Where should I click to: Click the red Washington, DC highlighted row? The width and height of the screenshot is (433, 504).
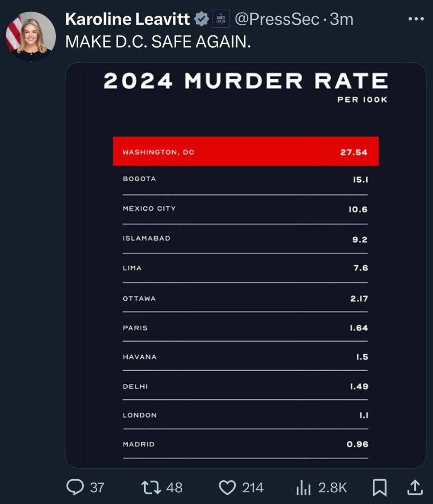coord(246,151)
